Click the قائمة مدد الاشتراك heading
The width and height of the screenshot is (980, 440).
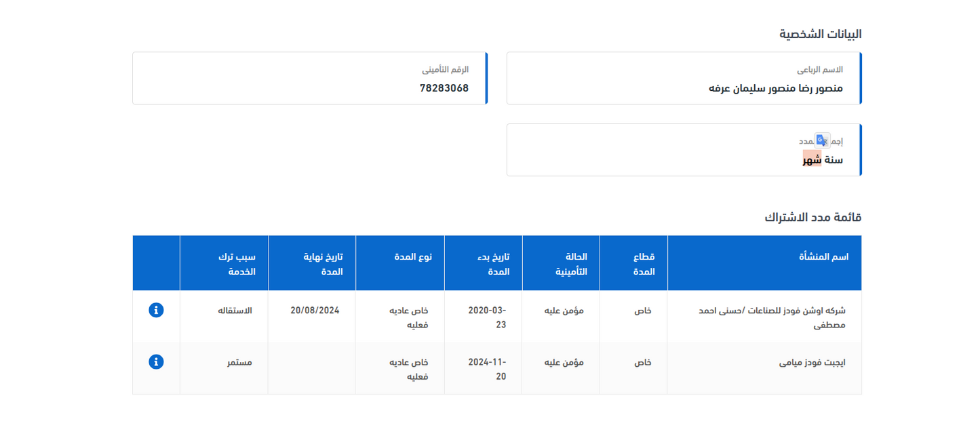pos(812,218)
